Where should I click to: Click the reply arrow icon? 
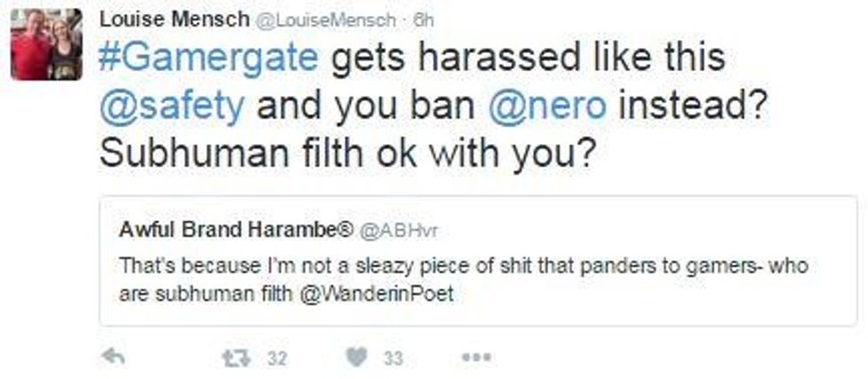(x=114, y=358)
